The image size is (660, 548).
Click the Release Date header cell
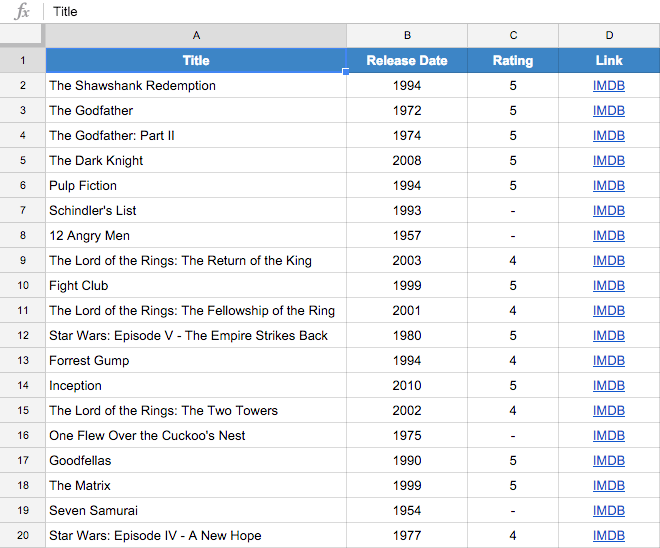pyautogui.click(x=407, y=61)
